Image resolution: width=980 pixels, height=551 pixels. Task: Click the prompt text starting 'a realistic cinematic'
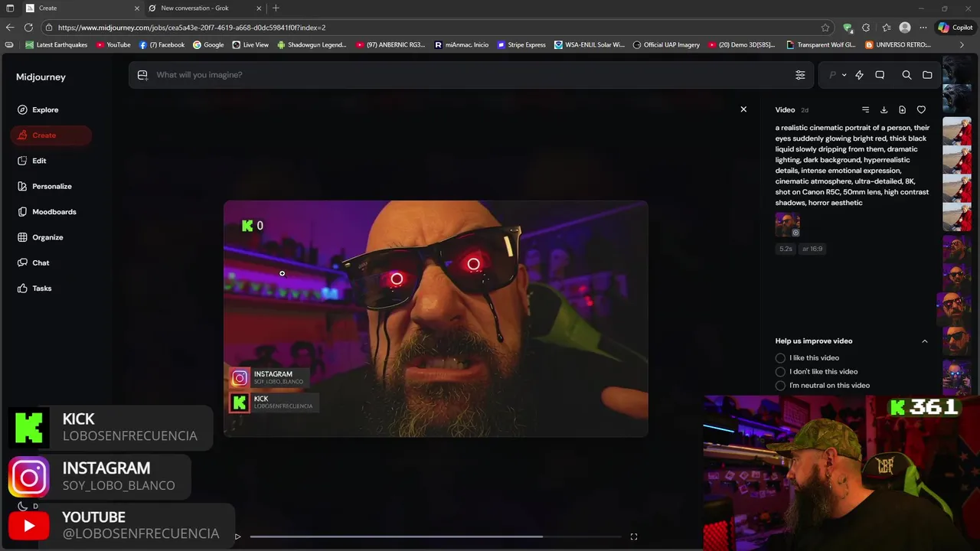[852, 165]
